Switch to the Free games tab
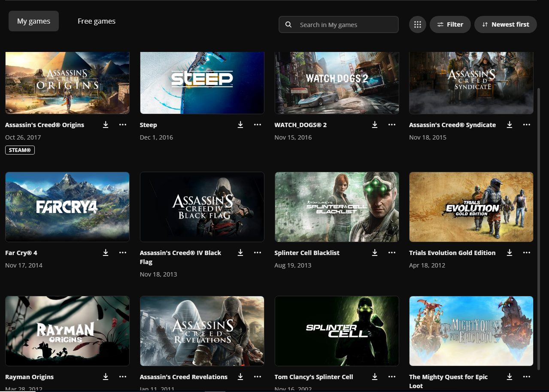The height and width of the screenshot is (392, 549). point(97,21)
